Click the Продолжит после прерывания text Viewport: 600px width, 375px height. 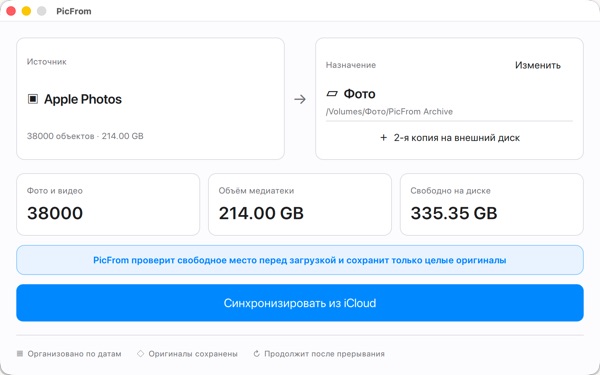[324, 354]
